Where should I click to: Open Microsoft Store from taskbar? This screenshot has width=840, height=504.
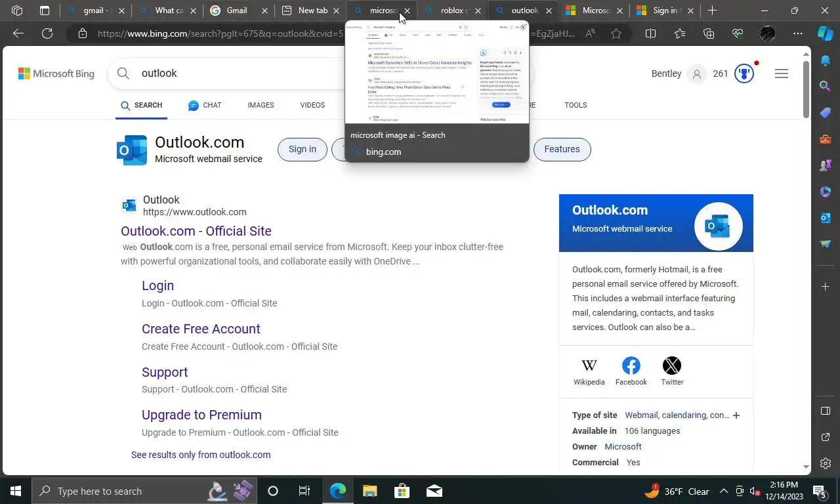tap(402, 491)
